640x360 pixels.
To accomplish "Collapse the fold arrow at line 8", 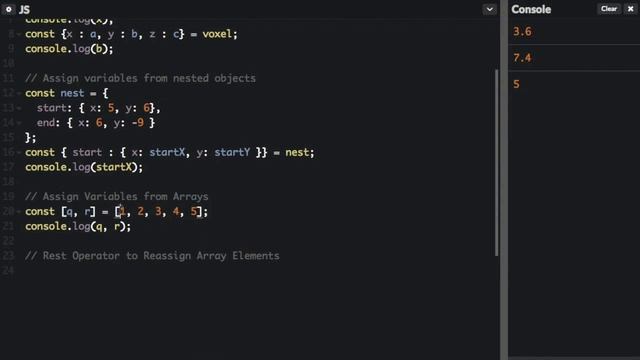I will click(x=19, y=34).
